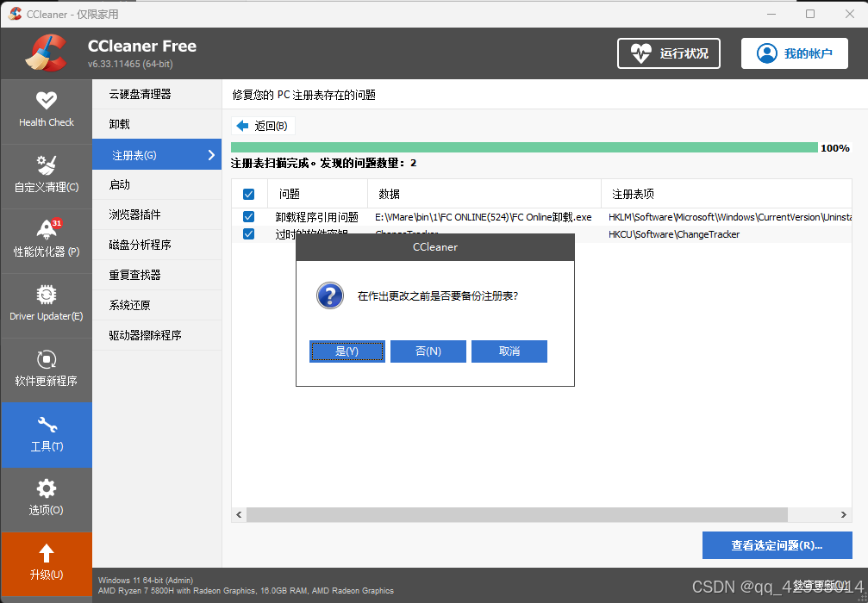
Task: Sort by the 问题 column header
Action: coord(318,194)
